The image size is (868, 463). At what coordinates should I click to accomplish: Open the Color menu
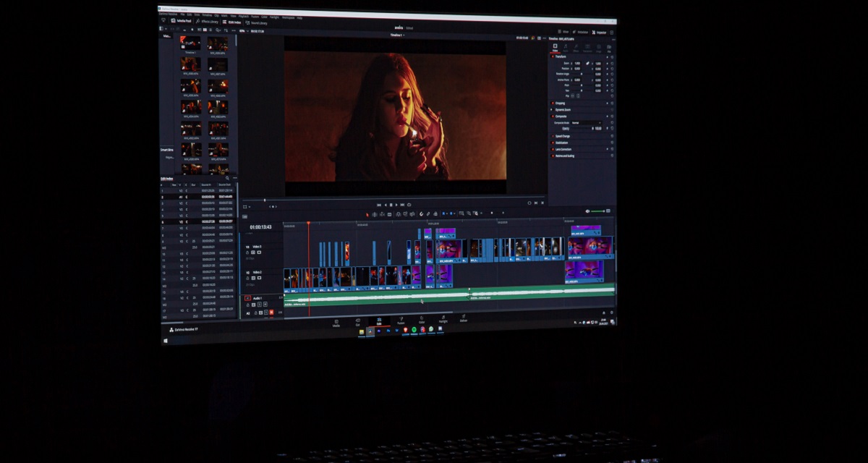coord(264,17)
